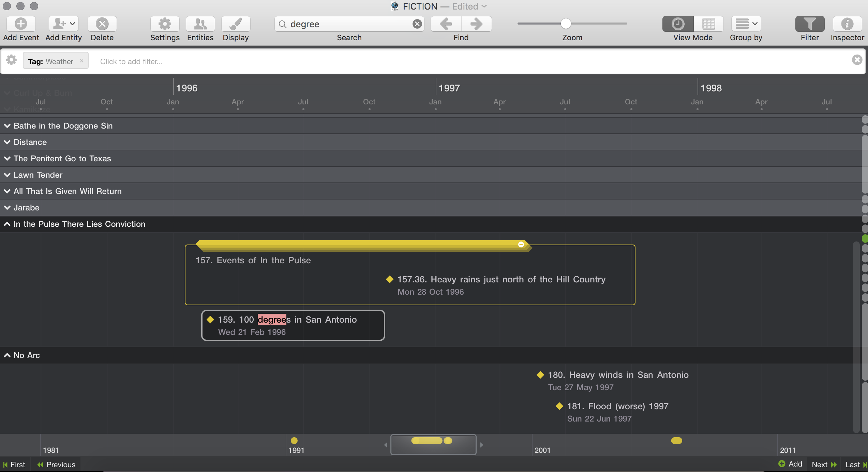Expand the Jarabe arc group
868x472 pixels.
pyautogui.click(x=7, y=208)
